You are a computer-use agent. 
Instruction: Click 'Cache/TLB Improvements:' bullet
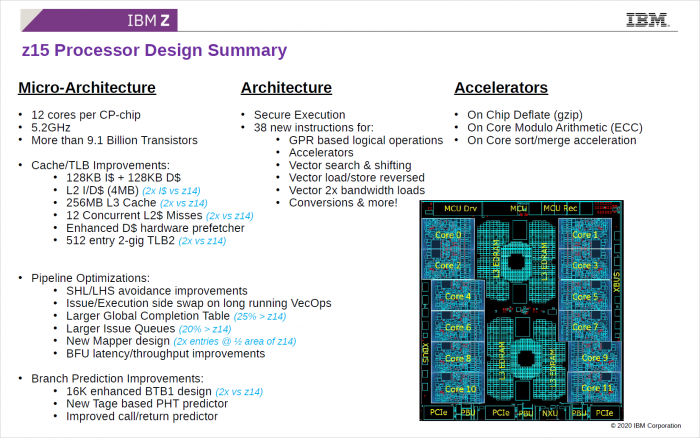(100, 165)
